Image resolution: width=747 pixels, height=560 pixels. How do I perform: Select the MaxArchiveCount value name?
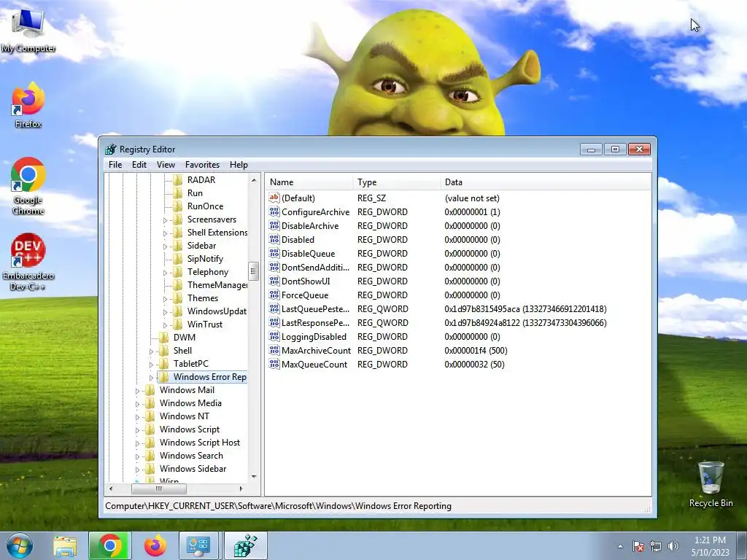317,351
